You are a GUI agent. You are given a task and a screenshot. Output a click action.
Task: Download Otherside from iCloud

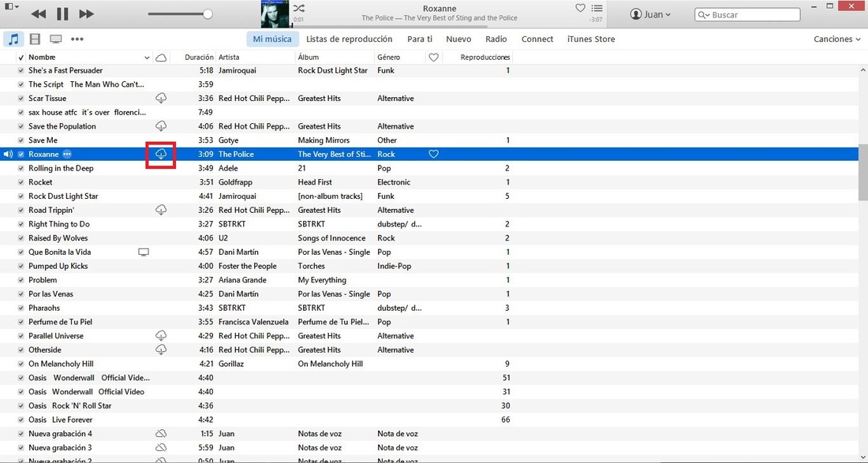tap(161, 349)
